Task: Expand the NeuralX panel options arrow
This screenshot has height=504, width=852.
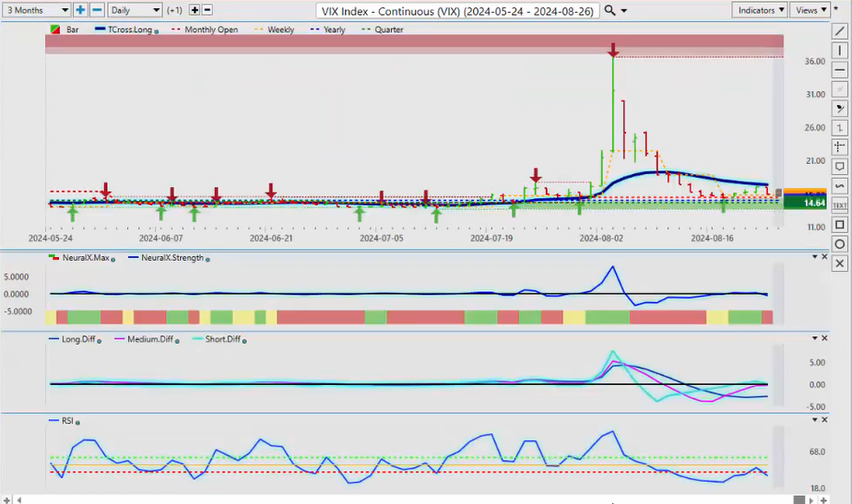Action: coord(813,257)
